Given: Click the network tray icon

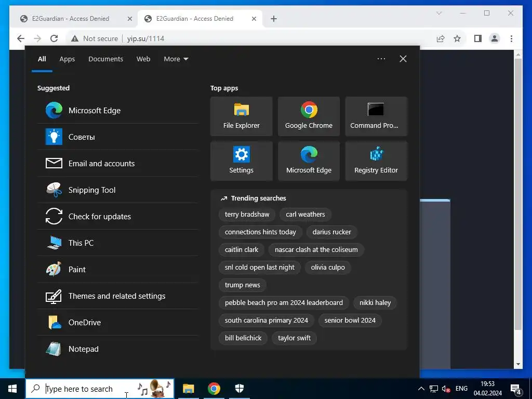Looking at the screenshot, I should [x=434, y=389].
